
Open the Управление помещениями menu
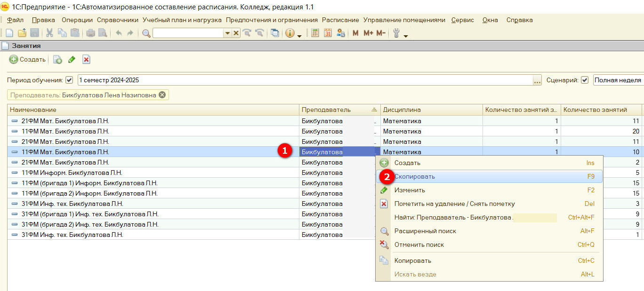tap(404, 20)
